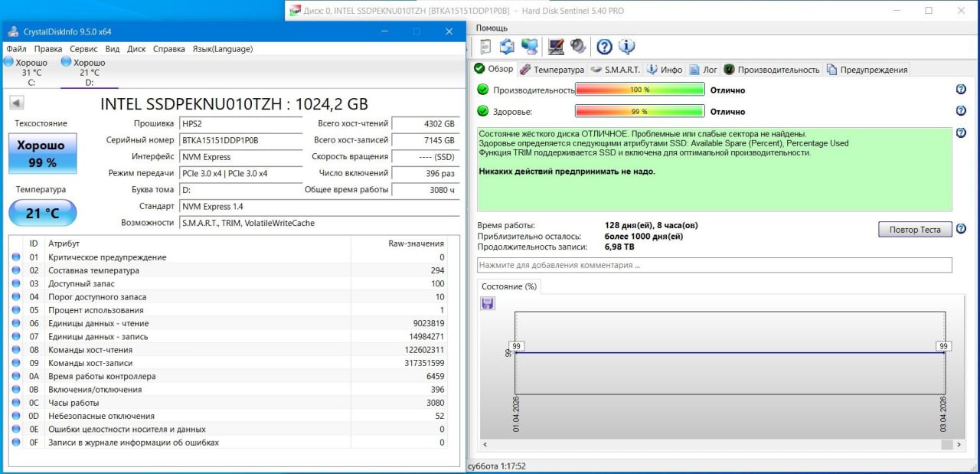Open Файл menu in CrystalDiskInfo
Screen dimensions: 980x474
pos(16,49)
